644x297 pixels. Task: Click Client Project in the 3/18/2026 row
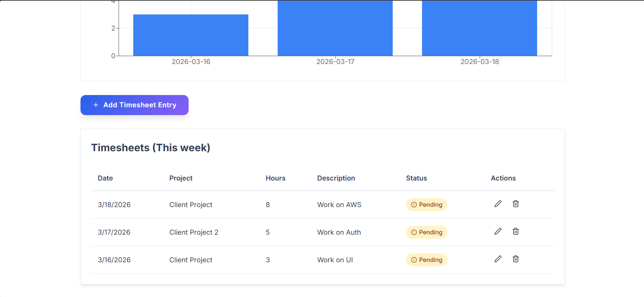point(191,205)
